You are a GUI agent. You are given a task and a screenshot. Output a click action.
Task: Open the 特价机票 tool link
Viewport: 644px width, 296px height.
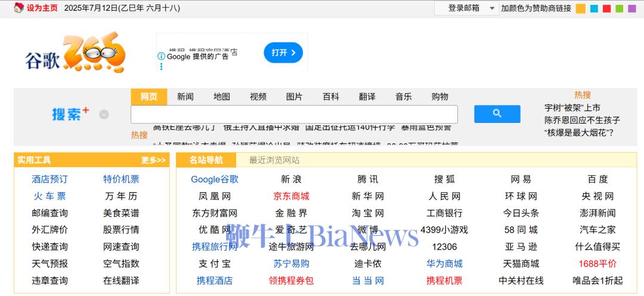(121, 179)
